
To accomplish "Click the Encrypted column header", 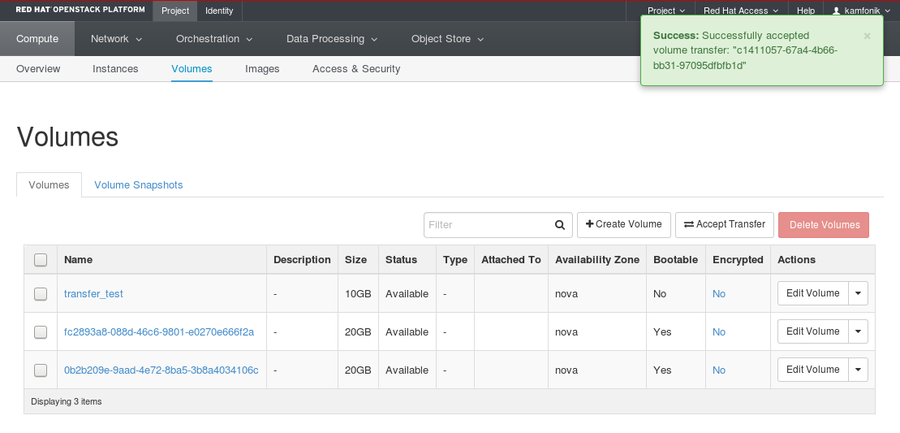I will pos(738,260).
